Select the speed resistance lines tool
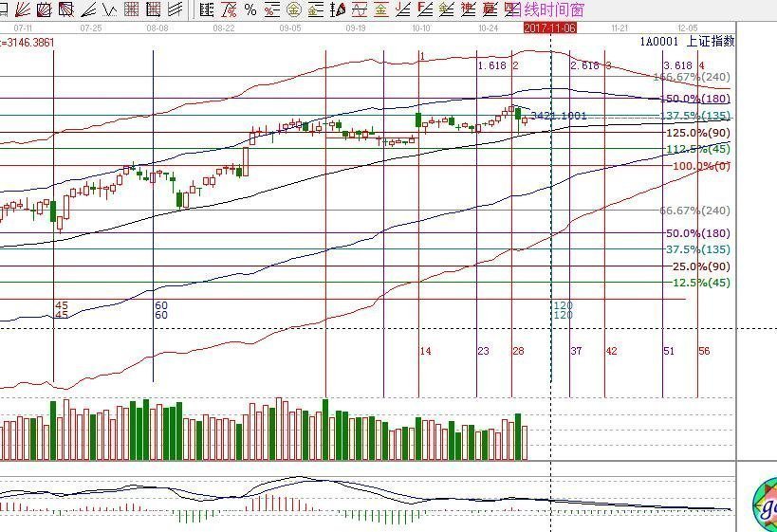Image resolution: width=777 pixels, height=532 pixels. pos(88,9)
